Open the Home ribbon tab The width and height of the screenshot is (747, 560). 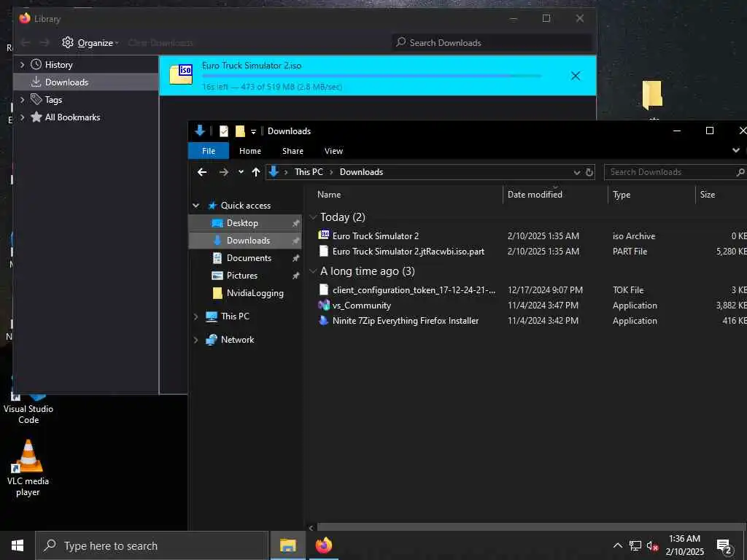pyautogui.click(x=250, y=151)
